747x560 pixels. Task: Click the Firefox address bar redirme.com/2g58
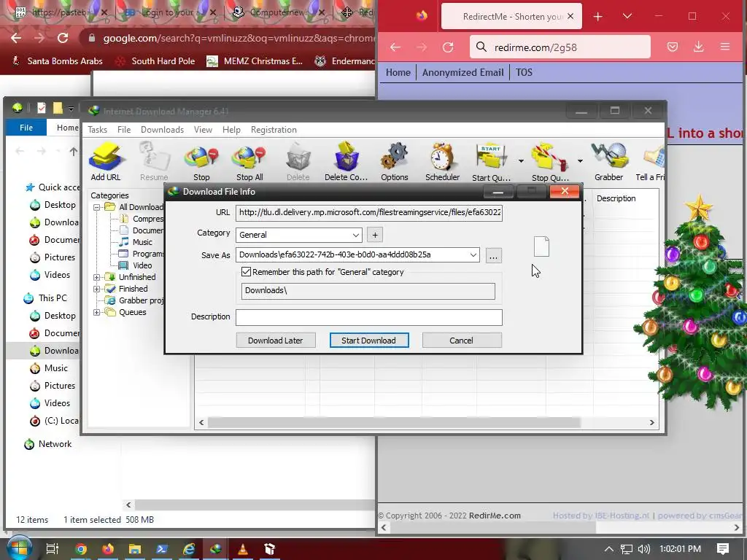(560, 47)
